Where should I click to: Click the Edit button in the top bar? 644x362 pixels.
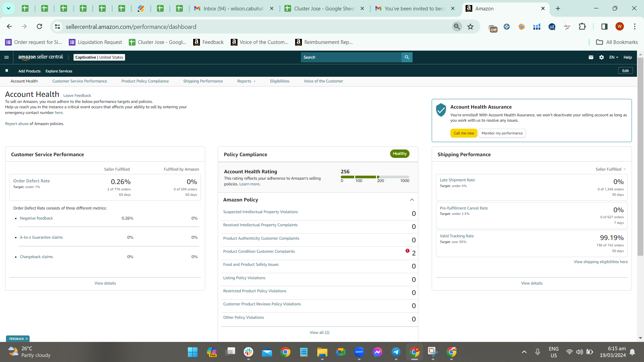tap(626, 71)
